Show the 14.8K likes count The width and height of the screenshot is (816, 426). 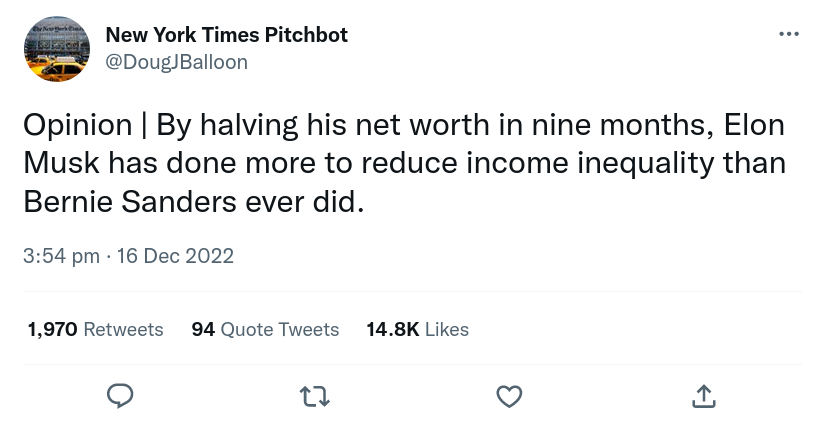(x=392, y=329)
